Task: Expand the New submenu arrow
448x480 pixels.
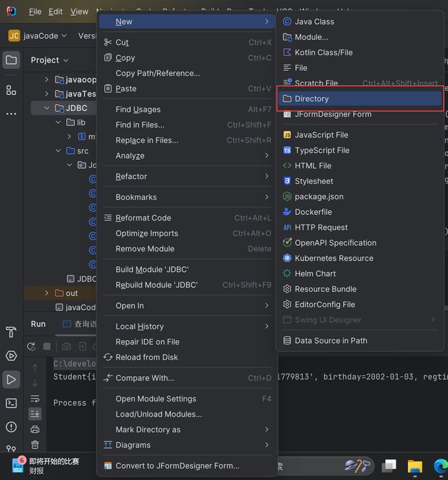Action: click(267, 21)
